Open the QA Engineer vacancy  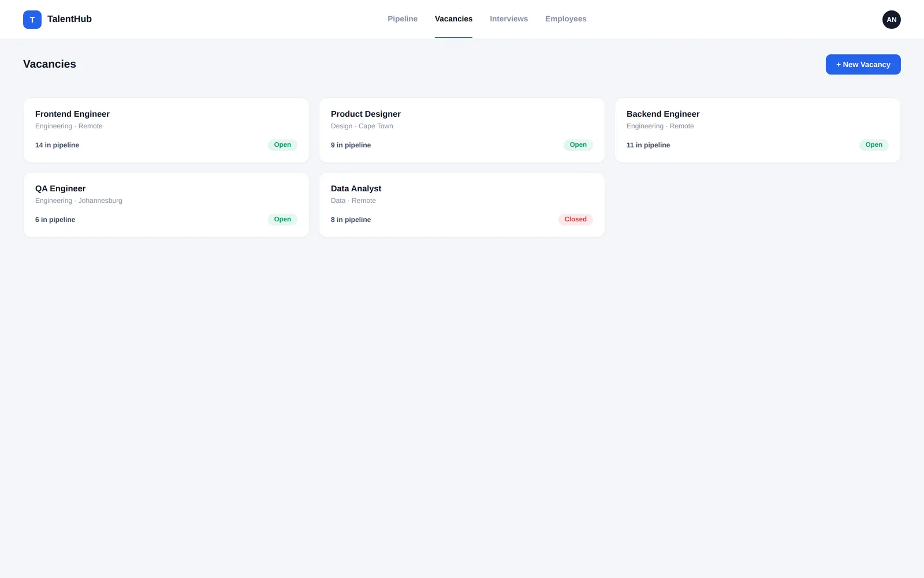pyautogui.click(x=166, y=205)
